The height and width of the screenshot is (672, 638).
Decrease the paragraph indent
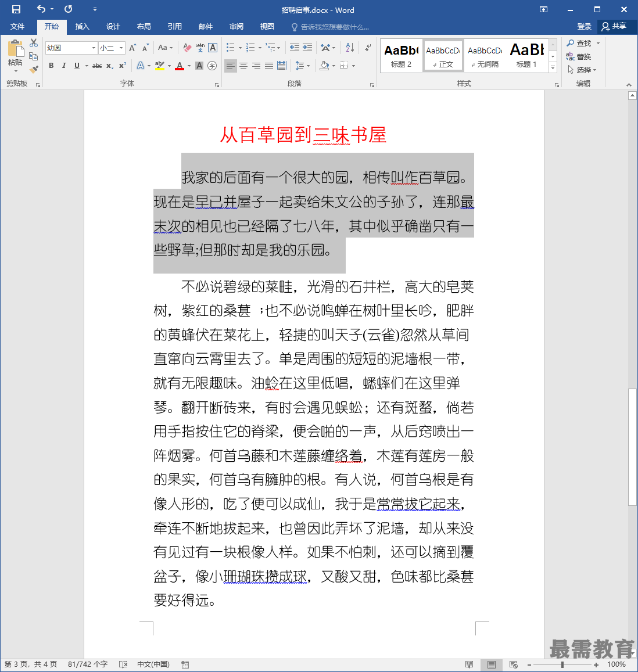[x=295, y=48]
